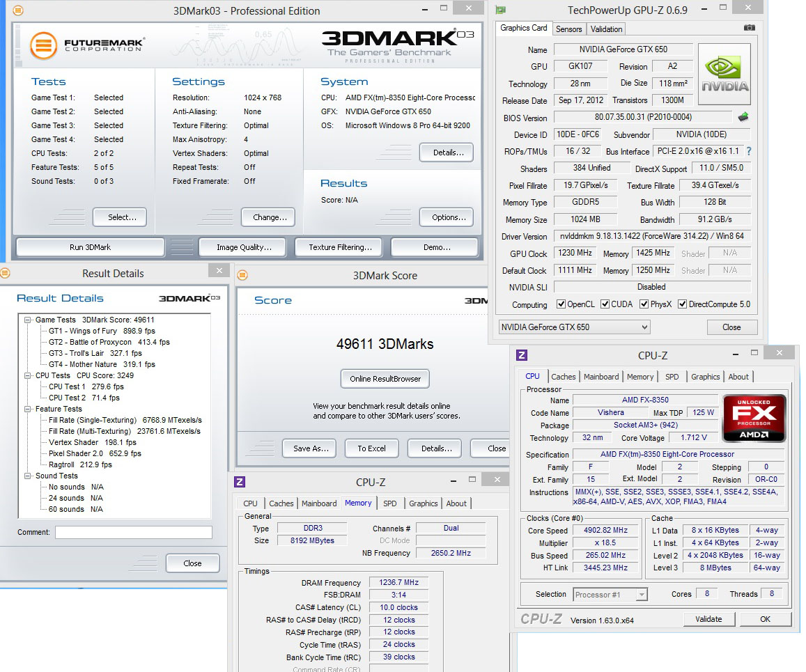Click the NVIDIA logo in GPU-Z
The width and height of the screenshot is (806, 672).
724,74
